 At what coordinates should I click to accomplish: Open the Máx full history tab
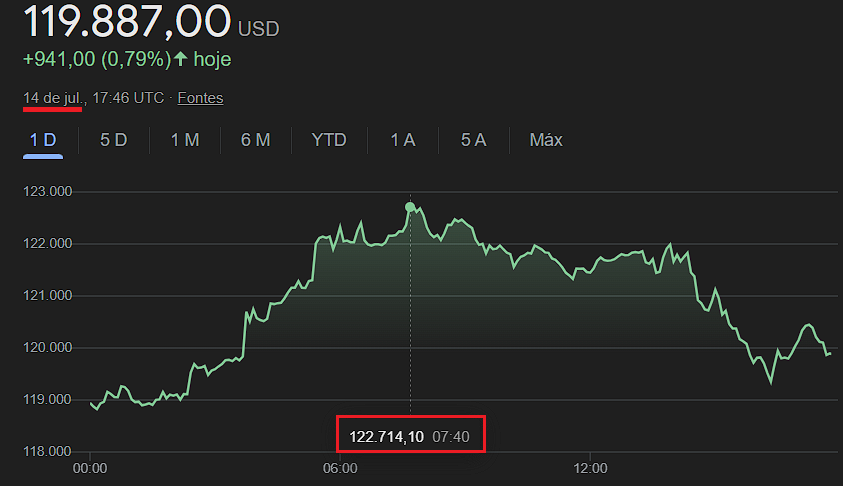546,140
